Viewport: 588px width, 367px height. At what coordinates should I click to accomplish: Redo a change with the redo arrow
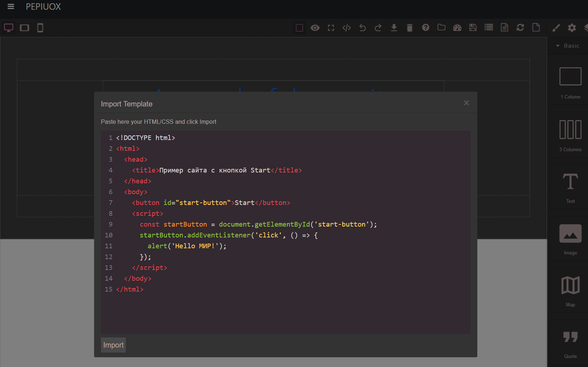click(378, 27)
